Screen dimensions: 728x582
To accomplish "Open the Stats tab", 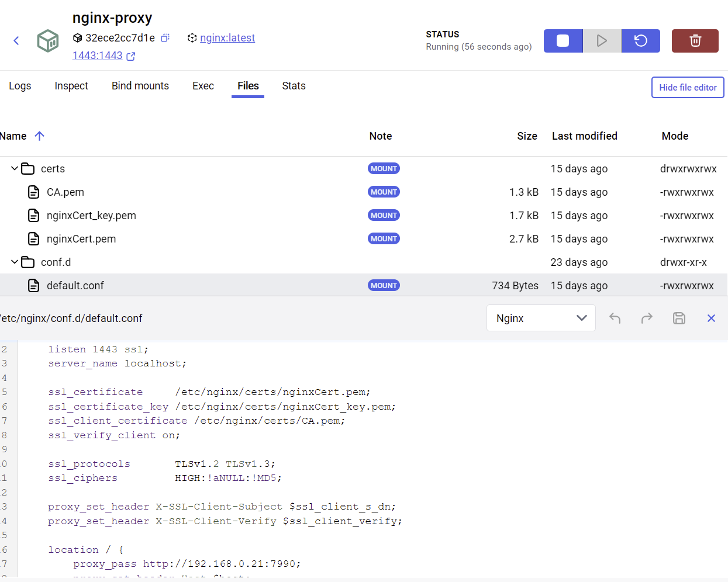I will pos(294,86).
